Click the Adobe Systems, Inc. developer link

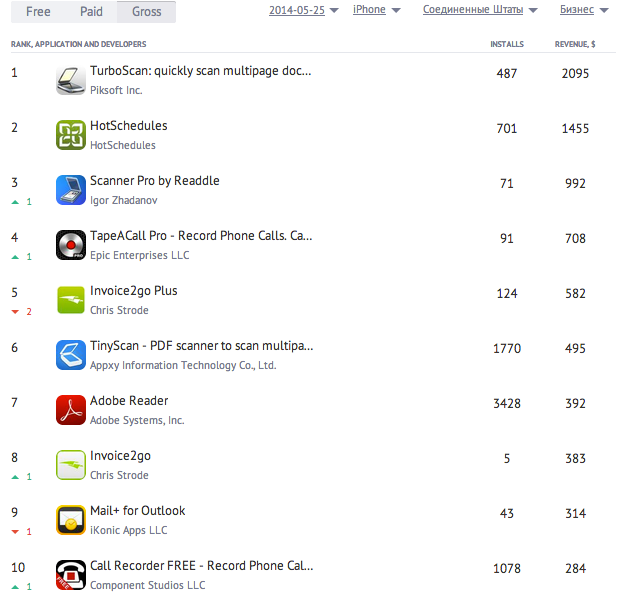point(137,420)
